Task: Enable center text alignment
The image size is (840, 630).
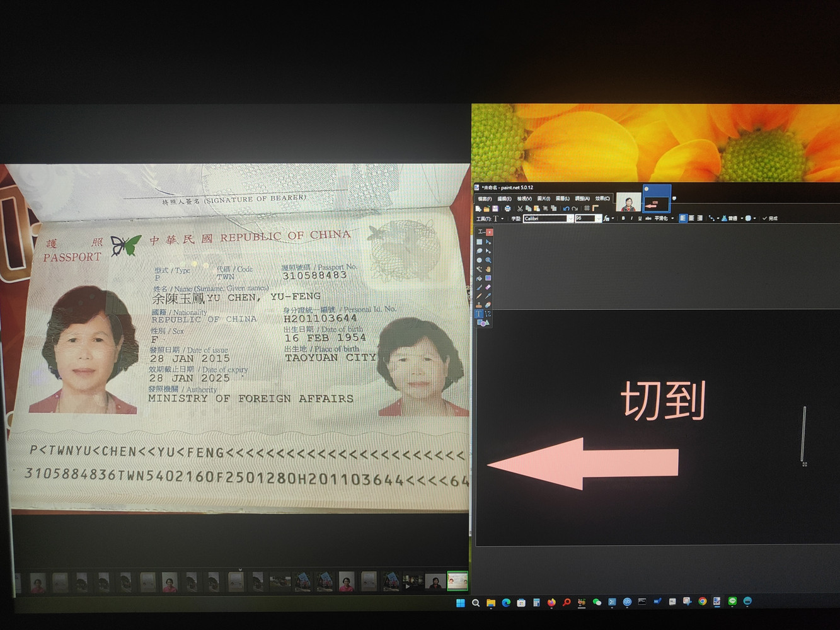Action: [x=691, y=219]
